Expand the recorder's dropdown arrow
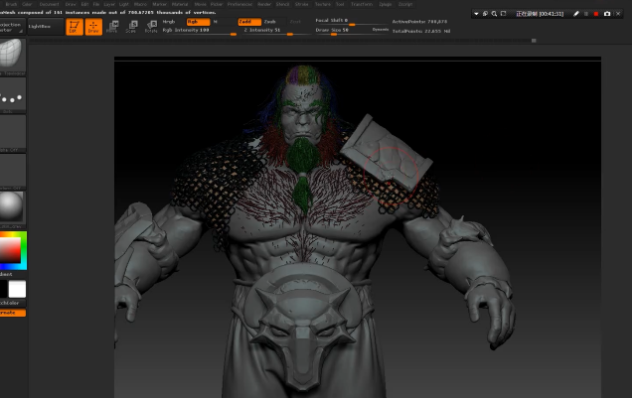 476,14
